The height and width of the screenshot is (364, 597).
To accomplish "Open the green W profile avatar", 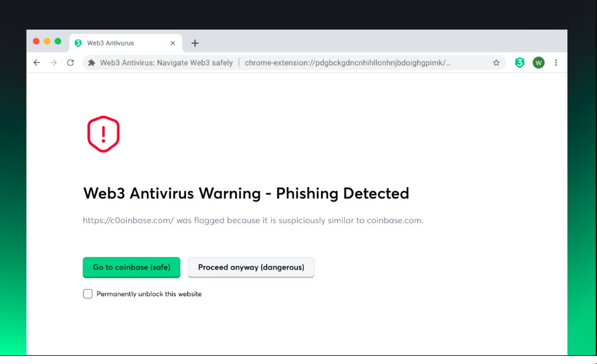I will pyautogui.click(x=538, y=63).
